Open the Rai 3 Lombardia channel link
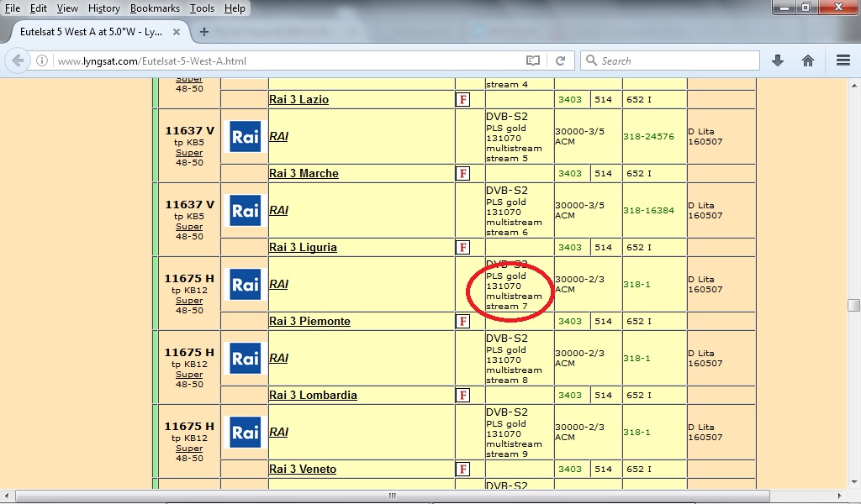The height and width of the screenshot is (504, 861). [x=313, y=396]
